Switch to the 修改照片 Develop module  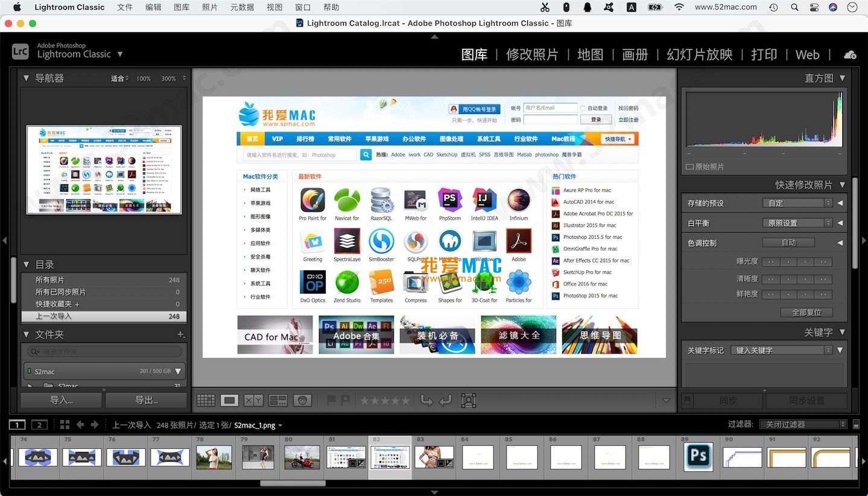[x=532, y=55]
